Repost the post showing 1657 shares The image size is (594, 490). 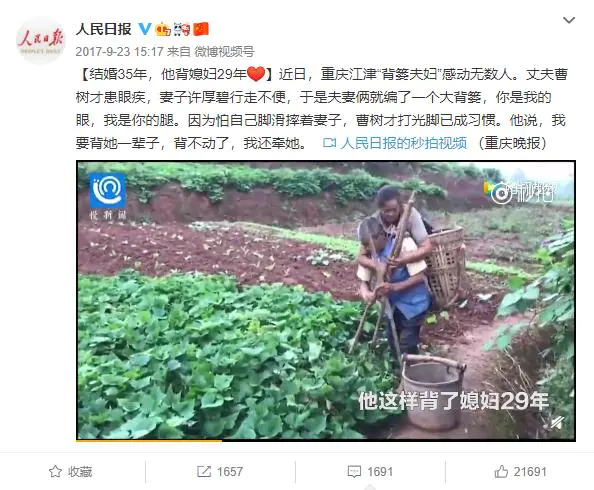[220, 472]
